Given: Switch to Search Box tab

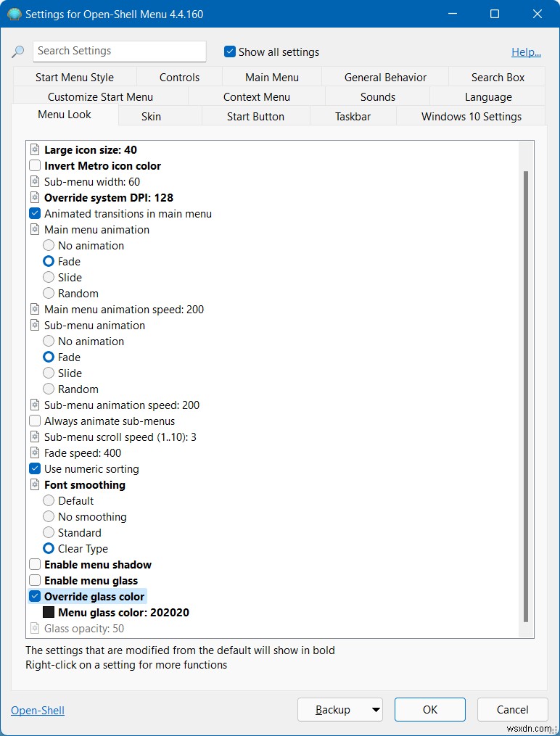Looking at the screenshot, I should click(498, 77).
